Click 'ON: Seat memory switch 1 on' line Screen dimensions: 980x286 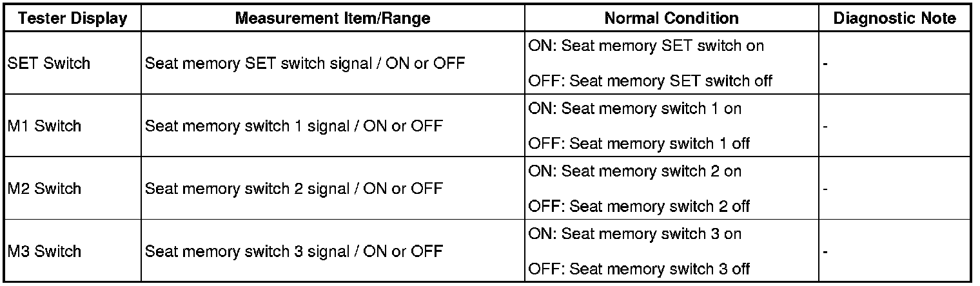[635, 109]
